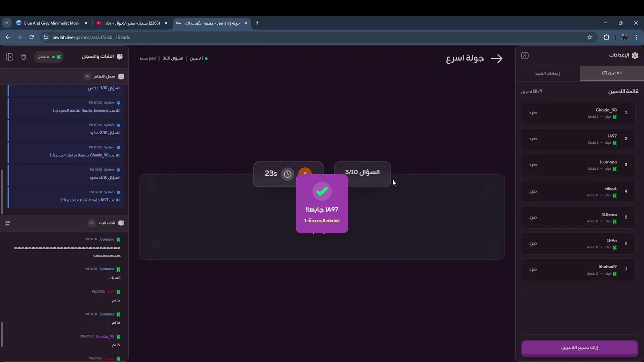Kick player Shahadi9

coord(533,269)
